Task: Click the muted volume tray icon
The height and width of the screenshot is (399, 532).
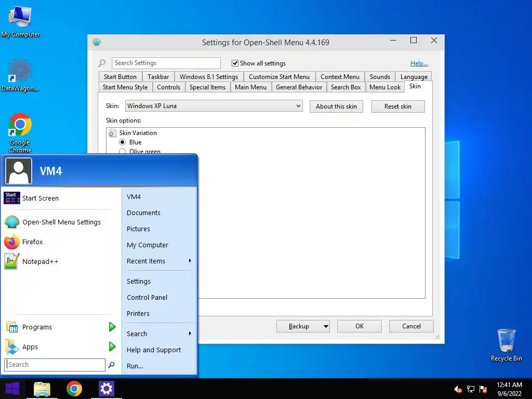Action: pyautogui.click(x=458, y=389)
